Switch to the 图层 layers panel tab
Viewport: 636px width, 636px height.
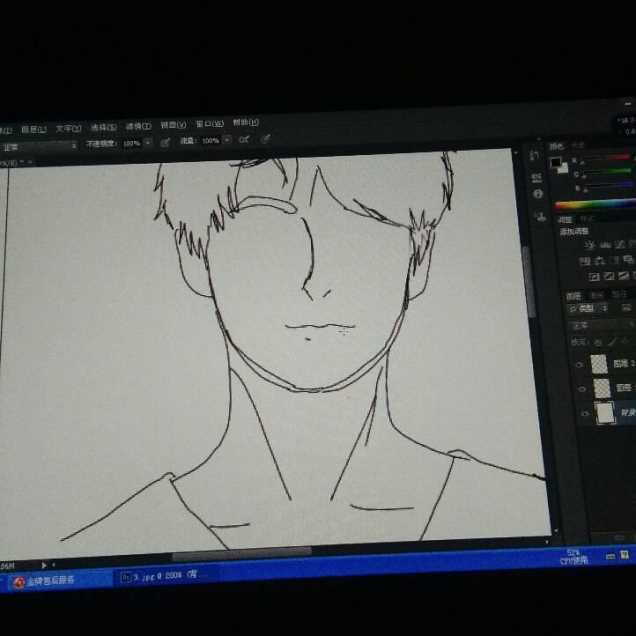click(x=574, y=296)
